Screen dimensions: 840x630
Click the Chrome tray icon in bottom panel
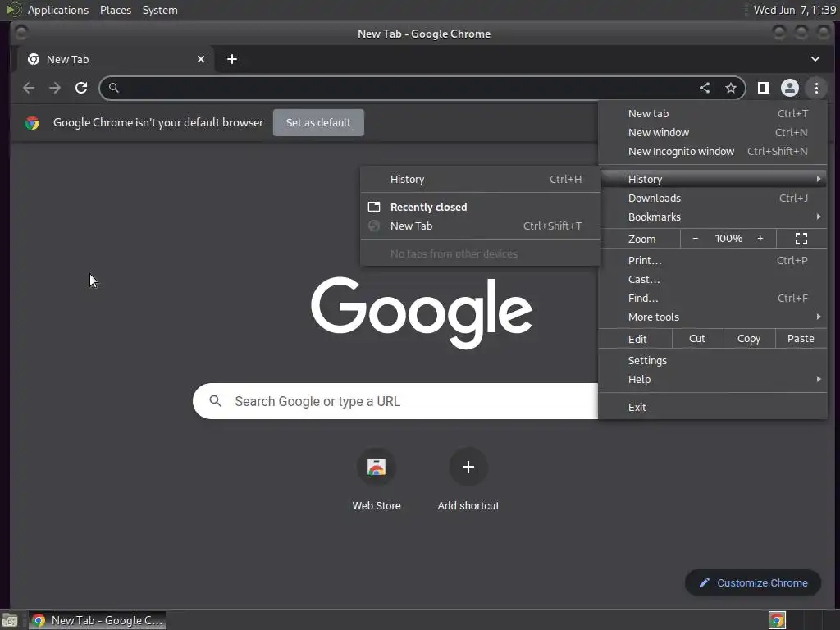tap(777, 620)
